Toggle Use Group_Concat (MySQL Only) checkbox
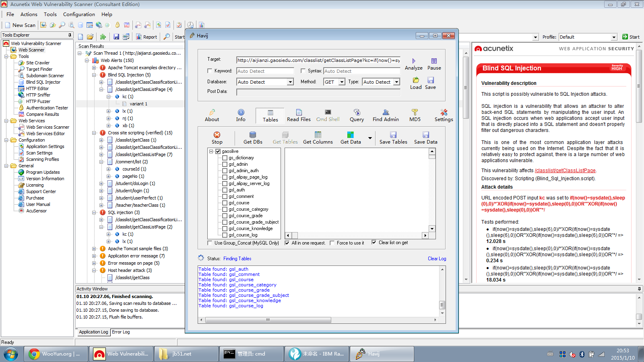Image resolution: width=644 pixels, height=362 pixels. click(x=210, y=243)
